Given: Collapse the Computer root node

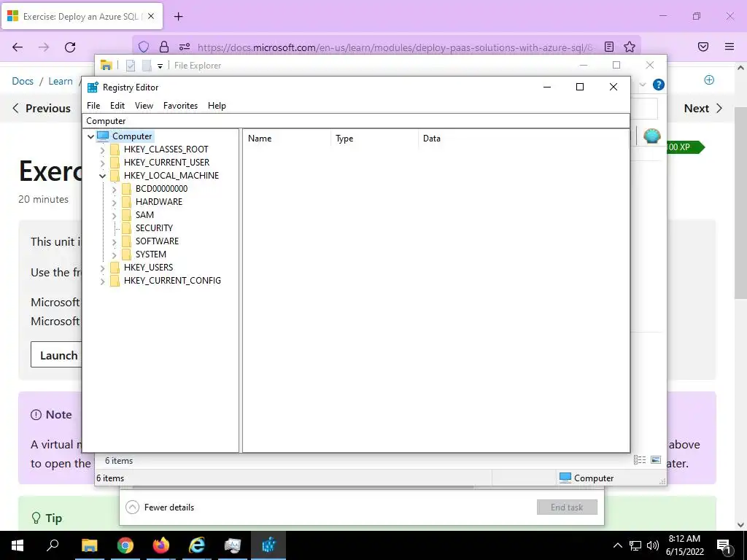Looking at the screenshot, I should tap(90, 136).
